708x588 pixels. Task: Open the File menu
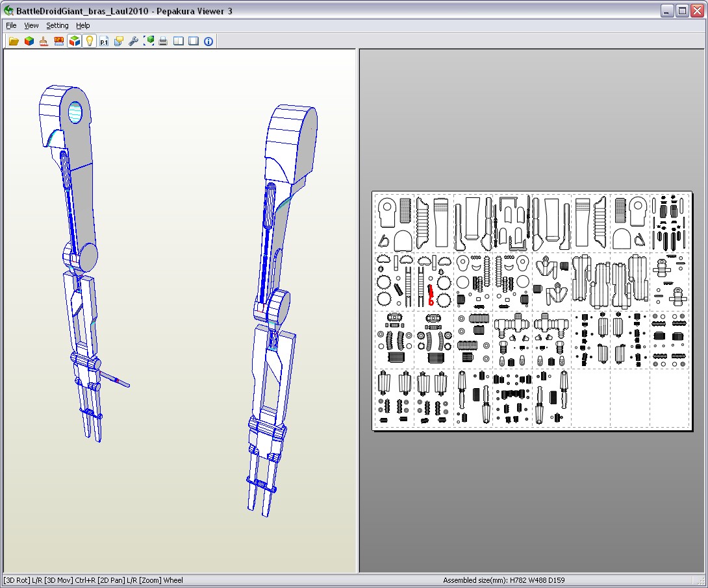pos(11,25)
